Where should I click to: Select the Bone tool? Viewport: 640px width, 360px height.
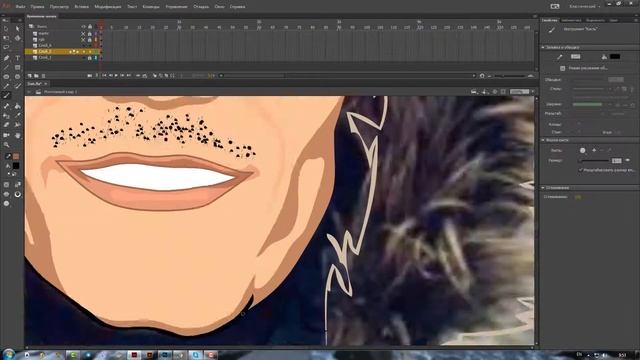tap(6, 106)
